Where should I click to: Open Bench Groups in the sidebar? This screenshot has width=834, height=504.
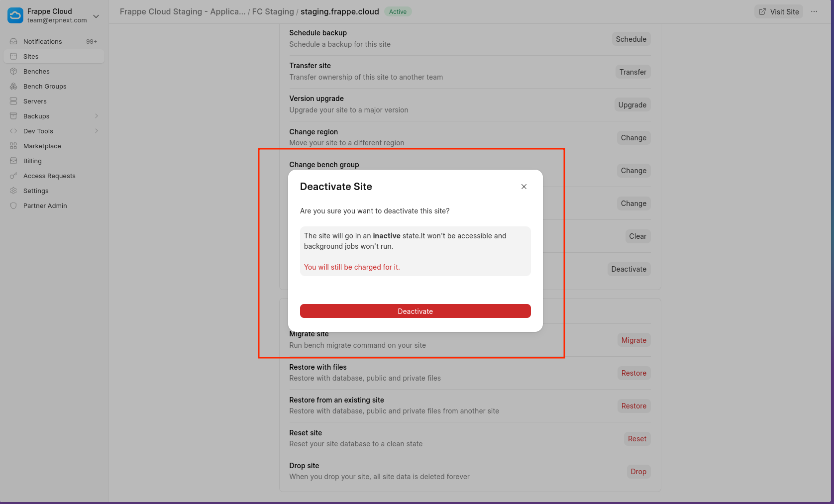coord(45,87)
